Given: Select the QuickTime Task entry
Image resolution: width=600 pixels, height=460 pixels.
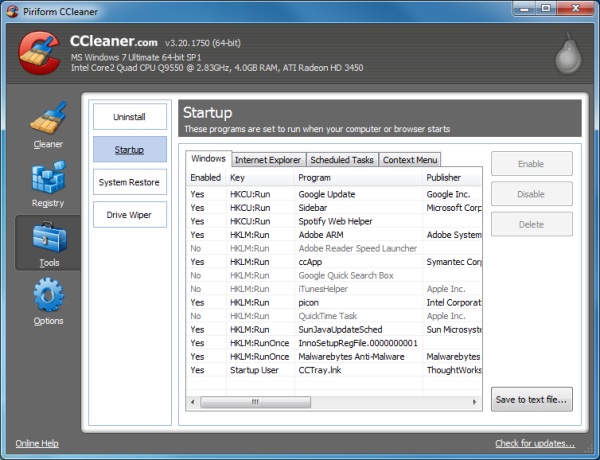Looking at the screenshot, I should [x=334, y=316].
